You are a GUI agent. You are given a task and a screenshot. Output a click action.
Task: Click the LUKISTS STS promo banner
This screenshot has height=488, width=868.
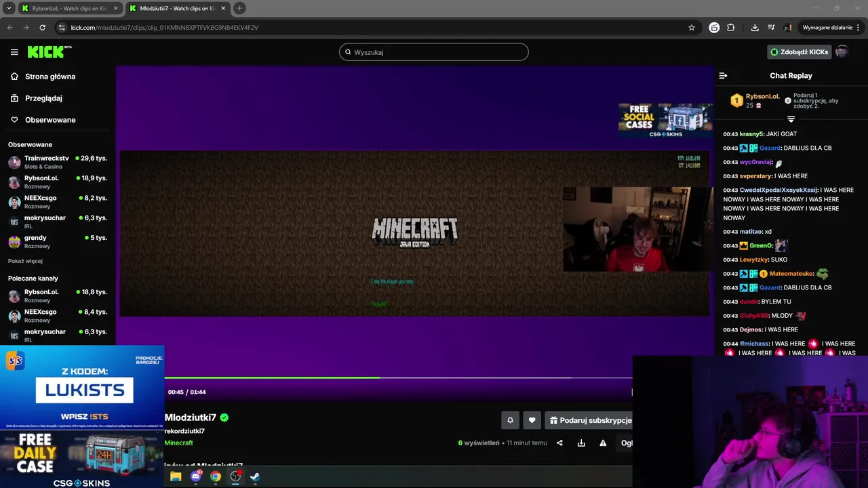pos(82,388)
